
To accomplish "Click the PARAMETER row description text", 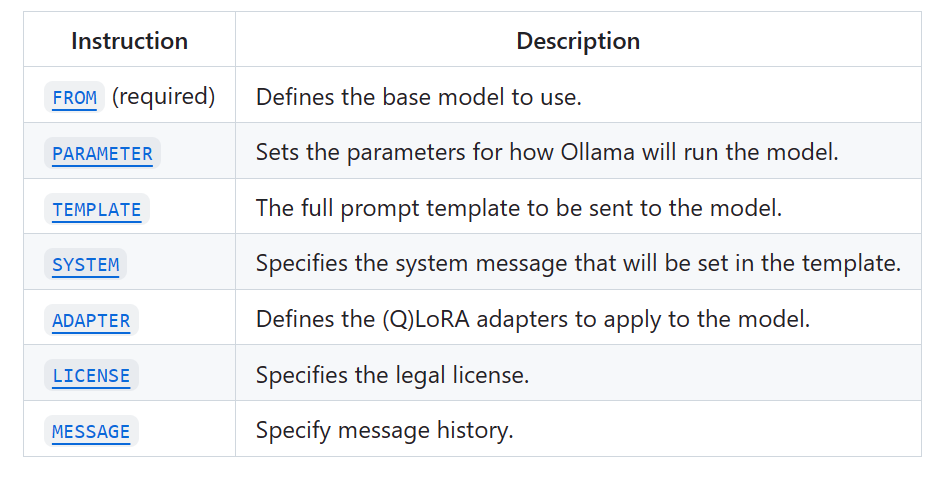I will click(x=546, y=153).
